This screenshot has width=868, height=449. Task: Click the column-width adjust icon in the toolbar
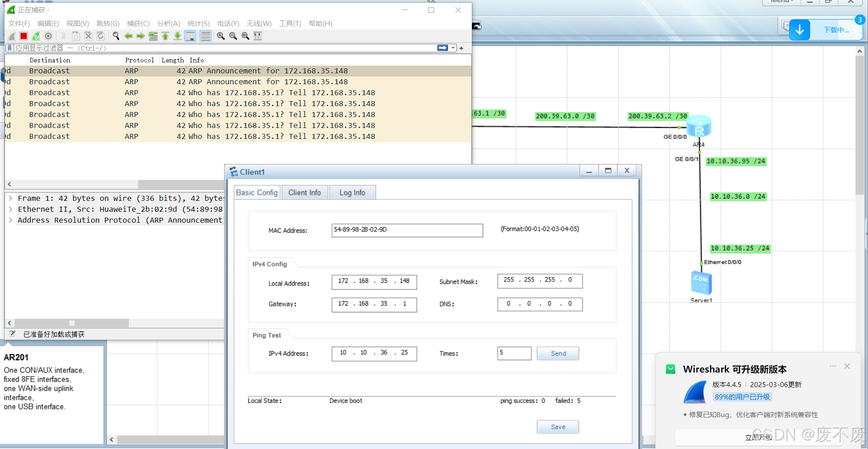[x=258, y=36]
